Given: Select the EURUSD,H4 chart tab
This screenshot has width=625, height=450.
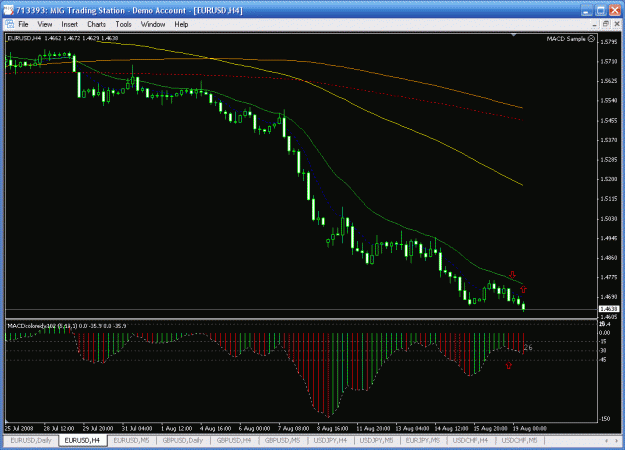Looking at the screenshot, I should coord(82,440).
